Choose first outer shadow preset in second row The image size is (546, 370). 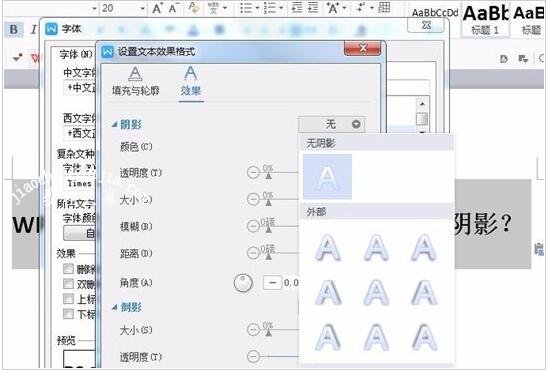327,292
